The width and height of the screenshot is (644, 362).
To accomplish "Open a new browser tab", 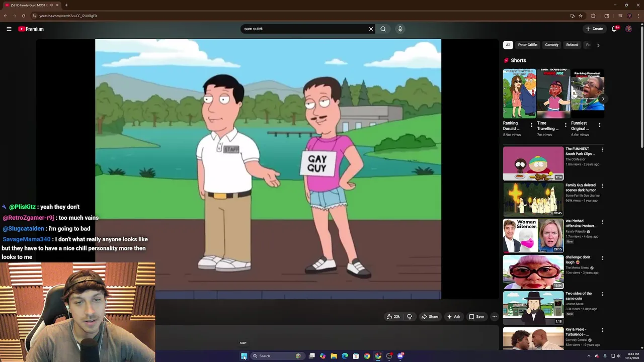I will pos(66,5).
